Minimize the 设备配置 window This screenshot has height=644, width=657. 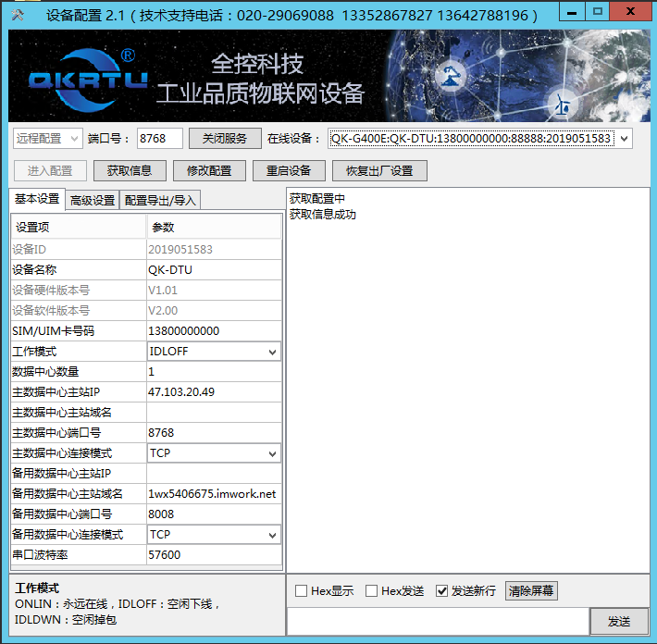point(572,13)
